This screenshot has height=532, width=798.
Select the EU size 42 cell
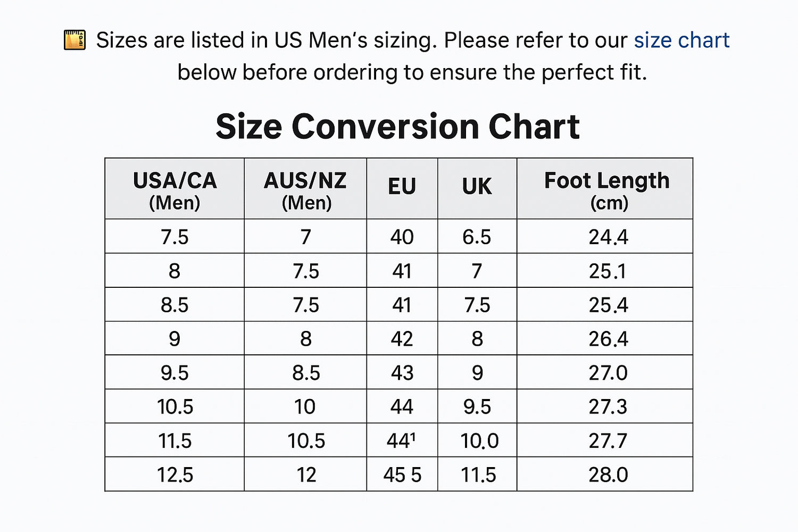click(x=402, y=339)
